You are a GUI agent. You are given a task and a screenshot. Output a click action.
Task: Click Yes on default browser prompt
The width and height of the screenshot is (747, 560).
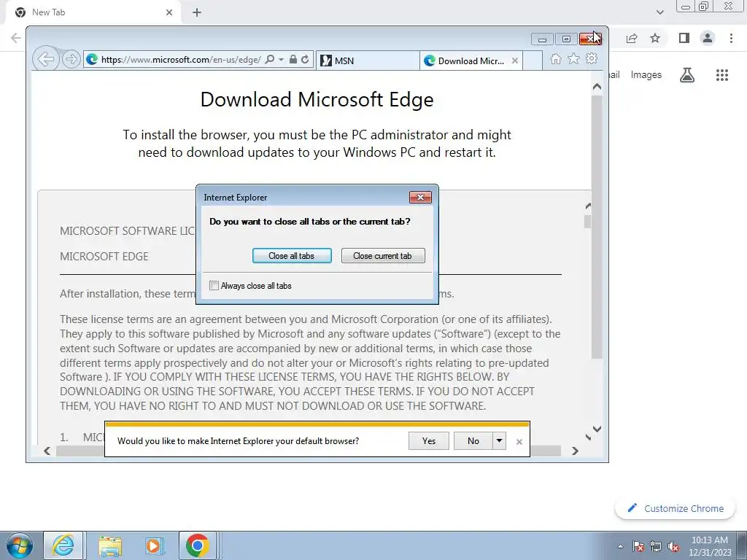point(429,441)
